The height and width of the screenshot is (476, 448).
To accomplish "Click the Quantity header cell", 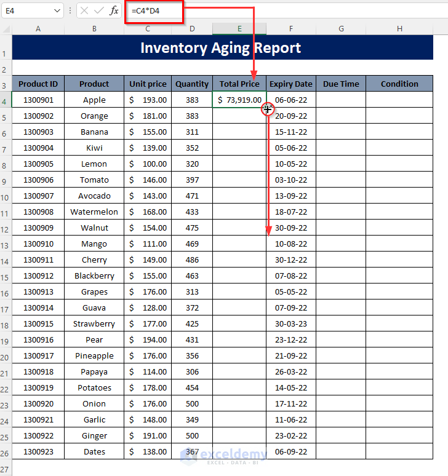I will 192,84.
